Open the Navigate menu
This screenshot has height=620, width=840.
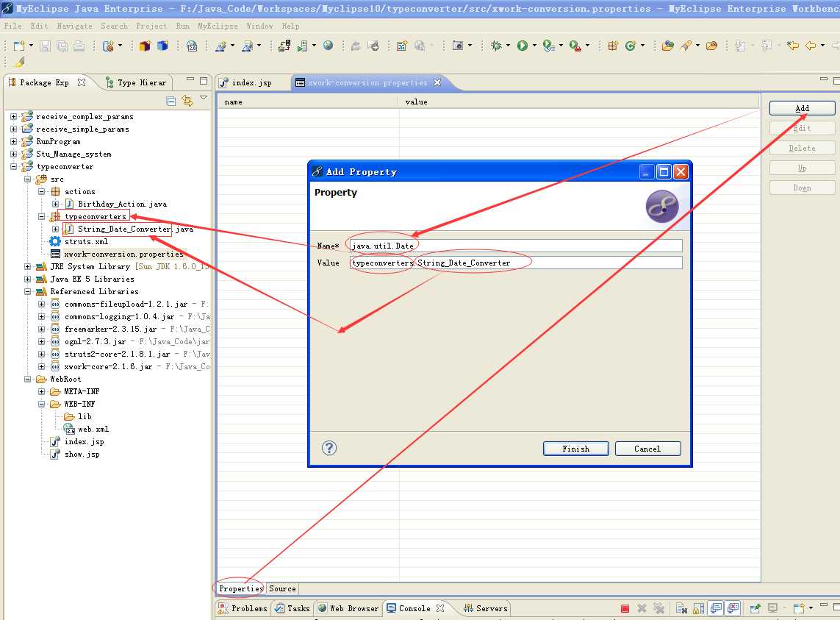[74, 26]
